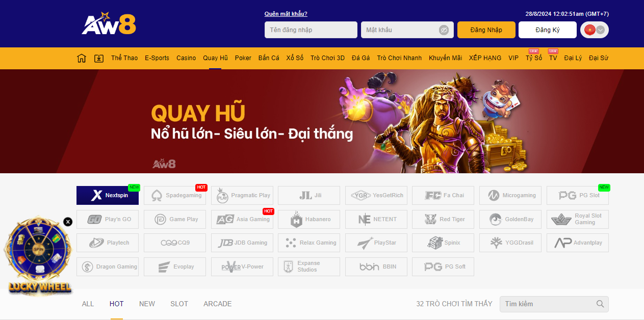Screen dimensions: 644x320
Task: Open Tỷ Số live scores
Action: pos(534,58)
